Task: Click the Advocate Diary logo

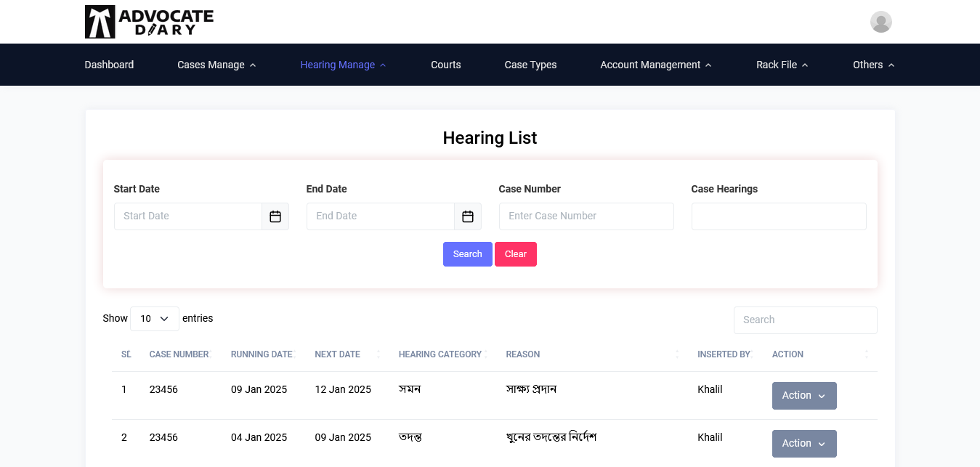Action: point(149,22)
